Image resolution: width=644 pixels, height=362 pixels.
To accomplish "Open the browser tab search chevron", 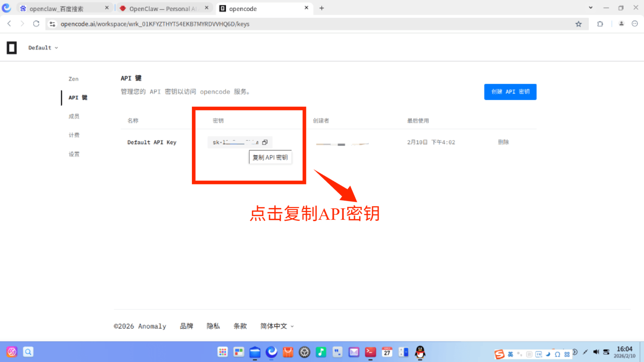I will click(590, 7).
